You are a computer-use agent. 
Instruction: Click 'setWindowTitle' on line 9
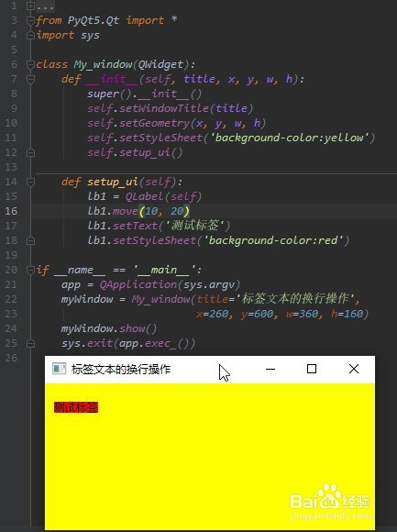point(164,108)
